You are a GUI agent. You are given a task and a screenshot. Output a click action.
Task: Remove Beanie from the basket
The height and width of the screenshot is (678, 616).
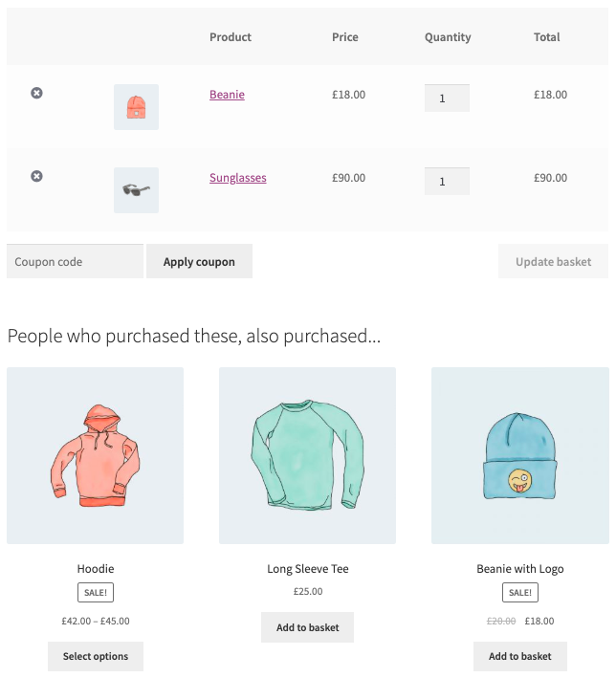click(x=36, y=93)
